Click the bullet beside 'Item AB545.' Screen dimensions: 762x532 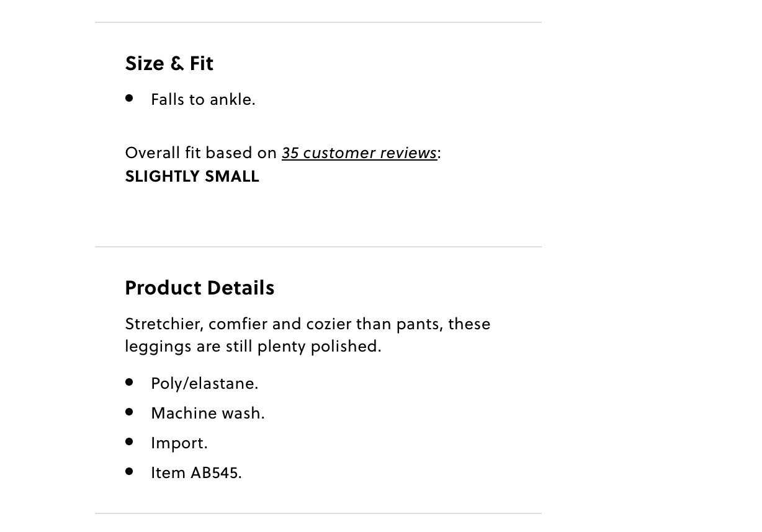coord(129,471)
